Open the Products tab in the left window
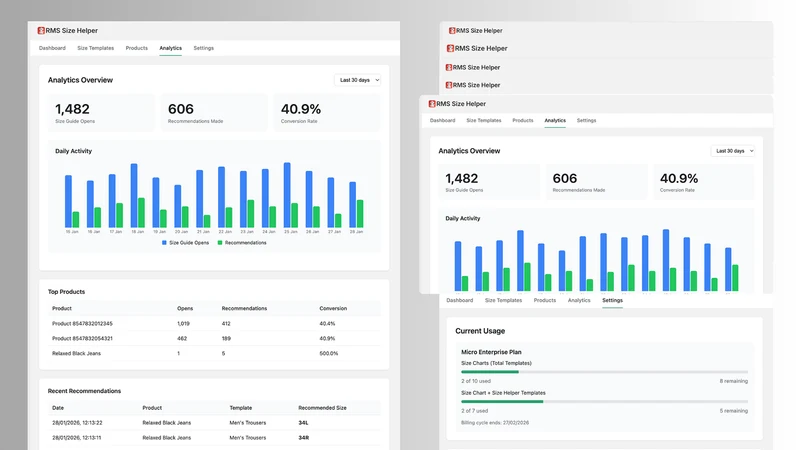 [137, 48]
